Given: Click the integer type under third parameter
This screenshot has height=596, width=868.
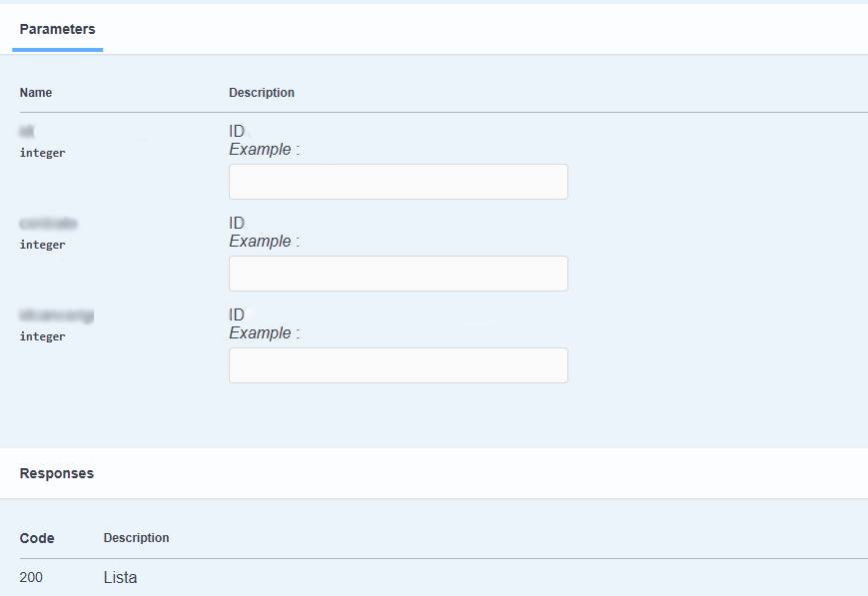Looking at the screenshot, I should pyautogui.click(x=42, y=336).
